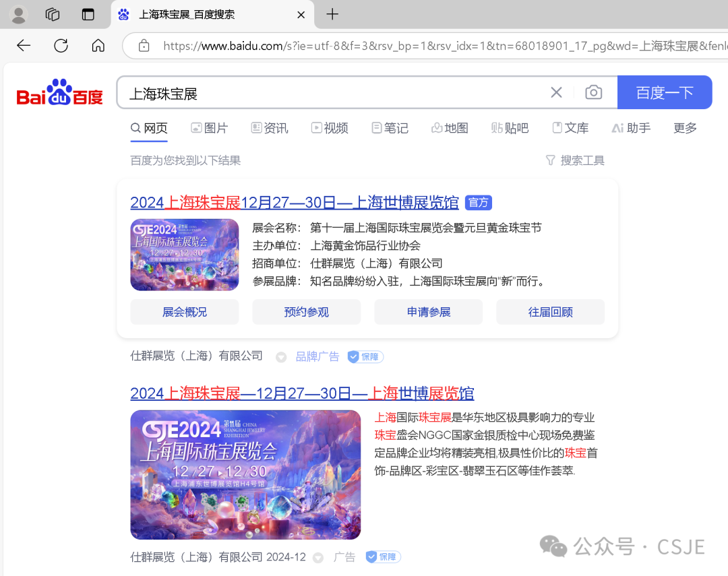Expand the 更多 categories menu

(x=684, y=127)
